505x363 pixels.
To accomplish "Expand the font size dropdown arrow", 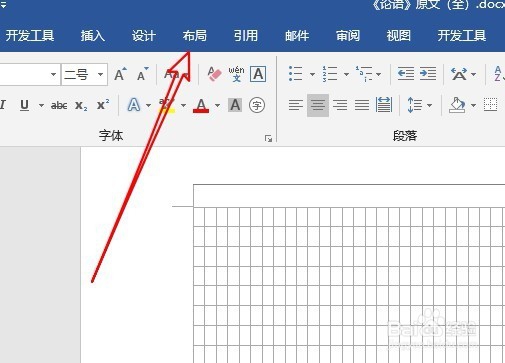I will tap(101, 74).
